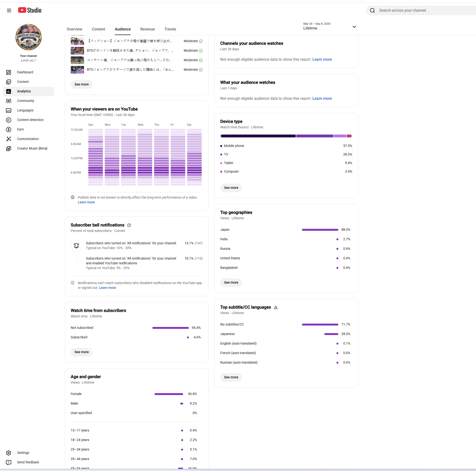Open Learn more in notifications footnote
The height and width of the screenshot is (471, 476).
tap(107, 288)
